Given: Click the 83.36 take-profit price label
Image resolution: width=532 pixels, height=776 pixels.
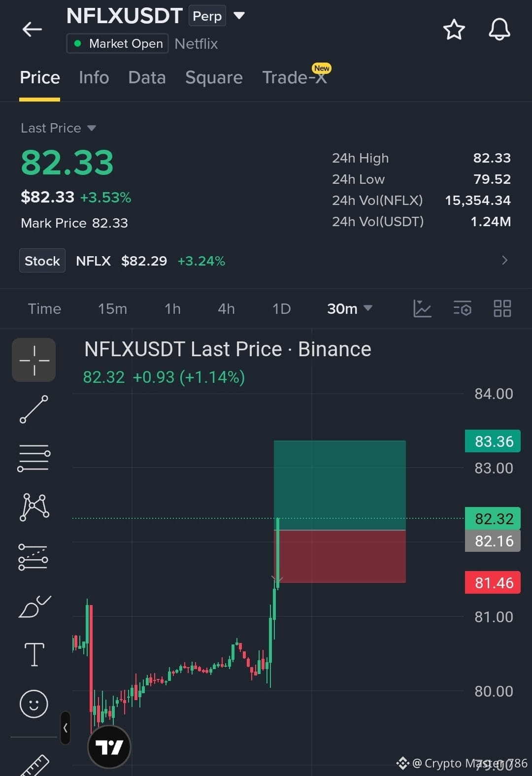Looking at the screenshot, I should 493,441.
